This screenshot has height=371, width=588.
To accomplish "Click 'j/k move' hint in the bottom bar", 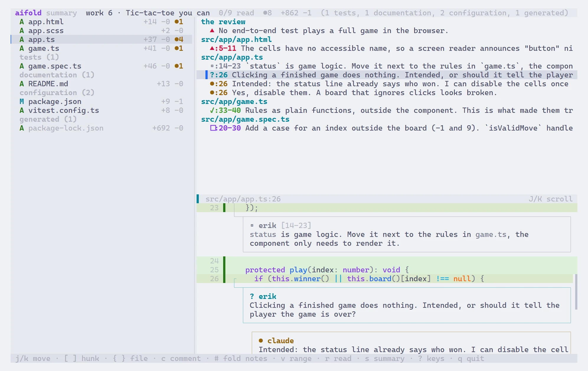I will pos(33,359).
